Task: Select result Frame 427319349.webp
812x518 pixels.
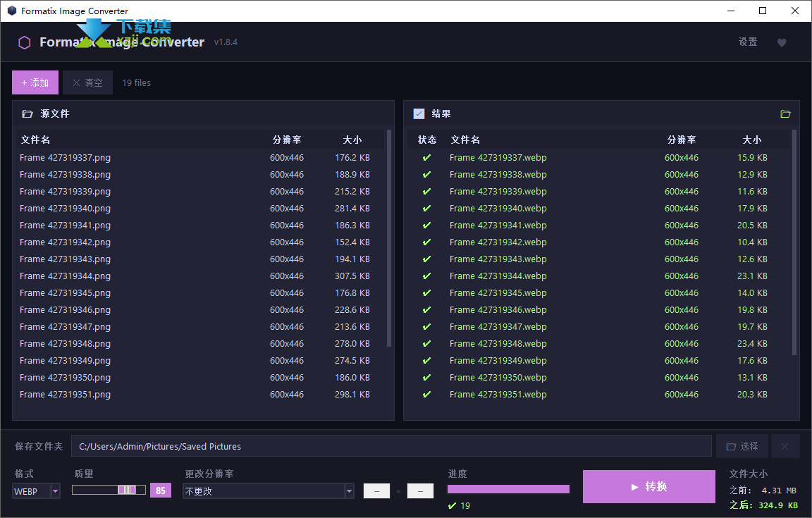Action: (600, 361)
